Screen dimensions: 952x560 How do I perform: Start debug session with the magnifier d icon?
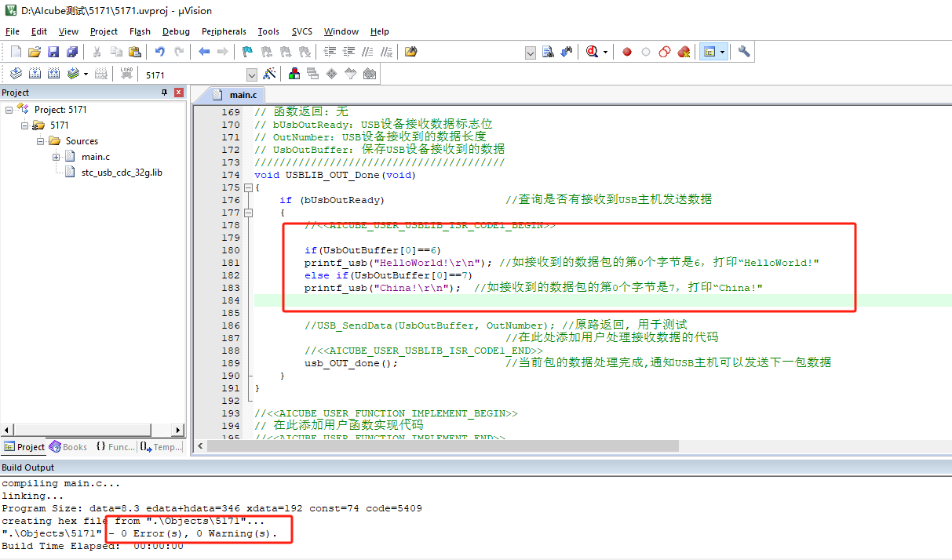pos(593,52)
